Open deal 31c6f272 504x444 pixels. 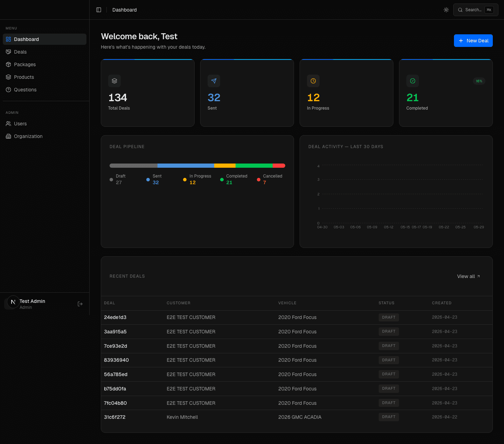114,417
